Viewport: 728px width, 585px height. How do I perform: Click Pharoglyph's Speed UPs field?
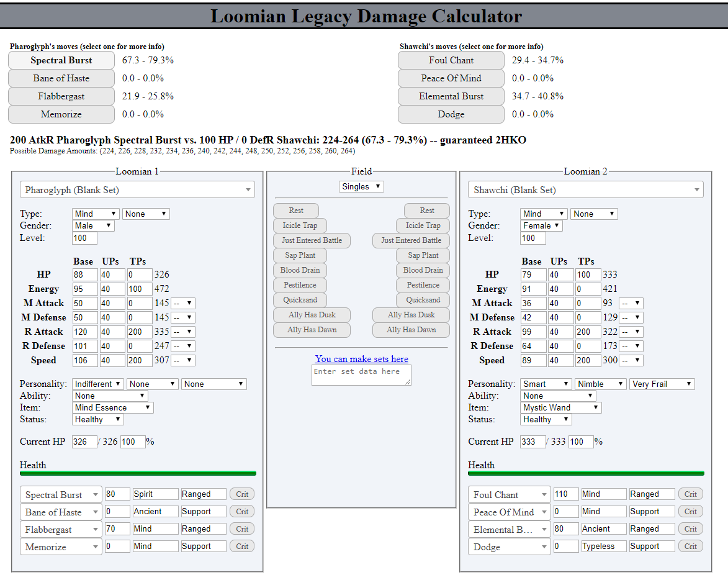(x=112, y=360)
